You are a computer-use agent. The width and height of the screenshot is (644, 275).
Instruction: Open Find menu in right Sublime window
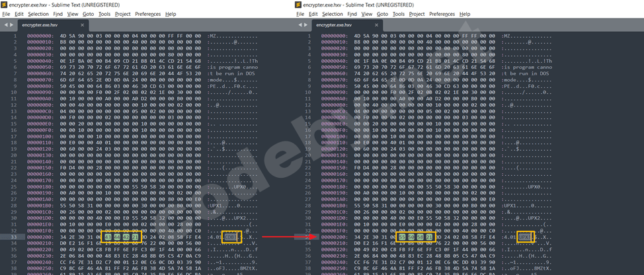[x=352, y=14]
